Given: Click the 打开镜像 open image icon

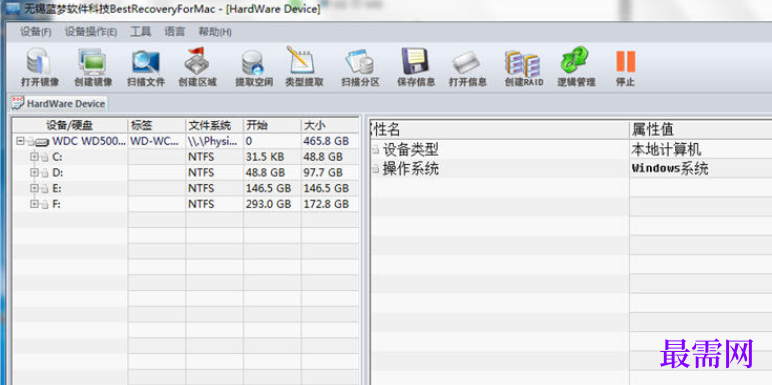Looking at the screenshot, I should [x=39, y=62].
